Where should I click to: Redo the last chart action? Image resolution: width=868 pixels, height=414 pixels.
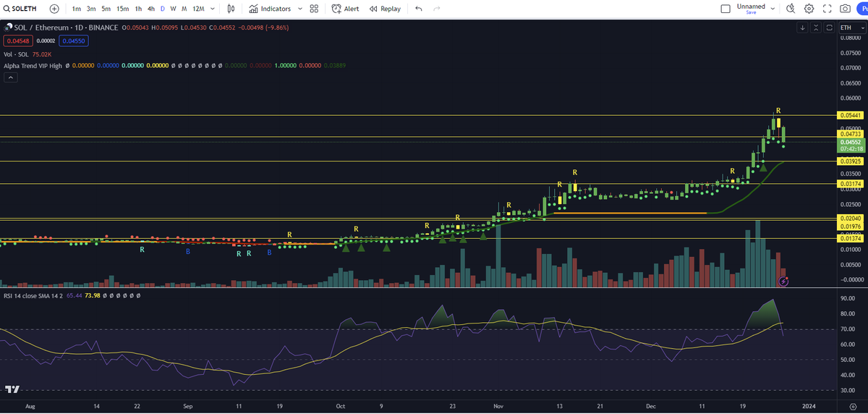(436, 9)
